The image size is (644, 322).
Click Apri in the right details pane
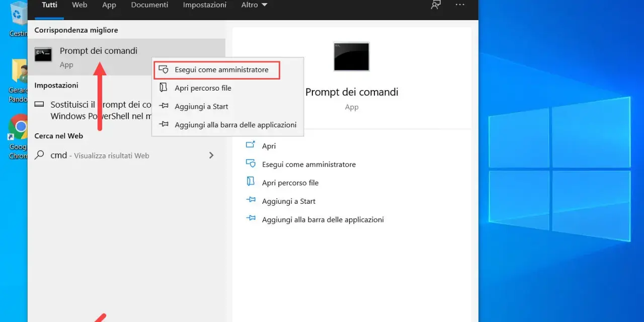click(x=269, y=146)
